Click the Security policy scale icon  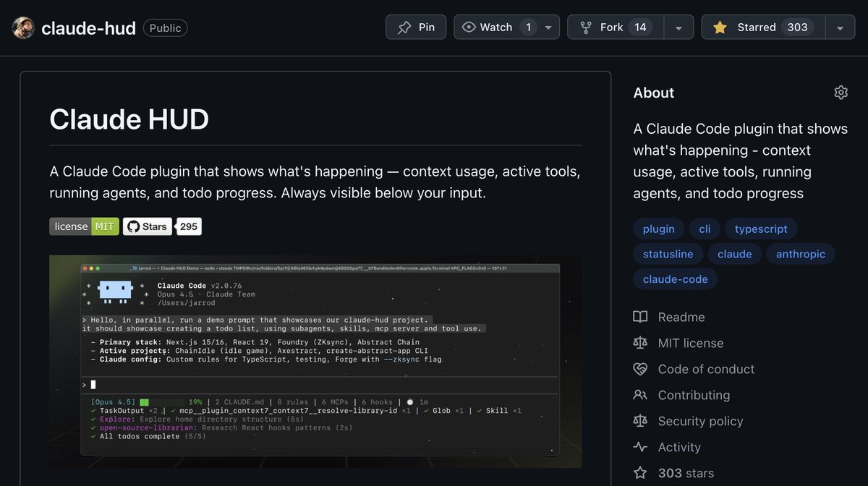pos(640,422)
